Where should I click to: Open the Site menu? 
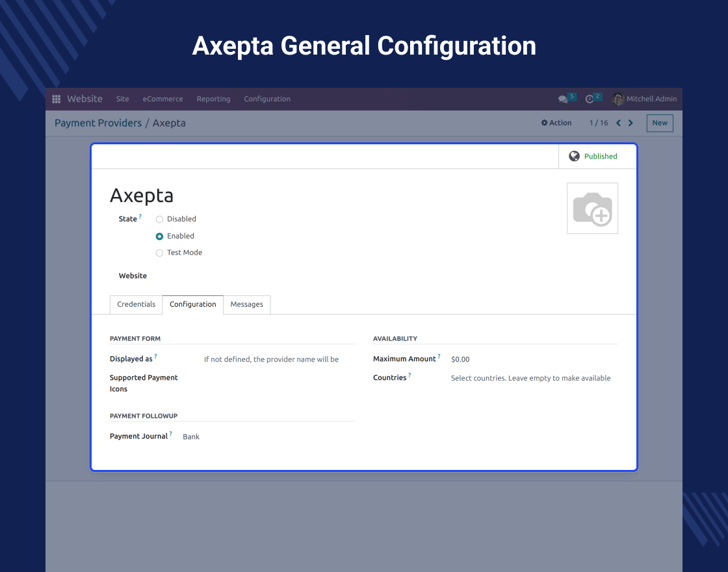[123, 99]
